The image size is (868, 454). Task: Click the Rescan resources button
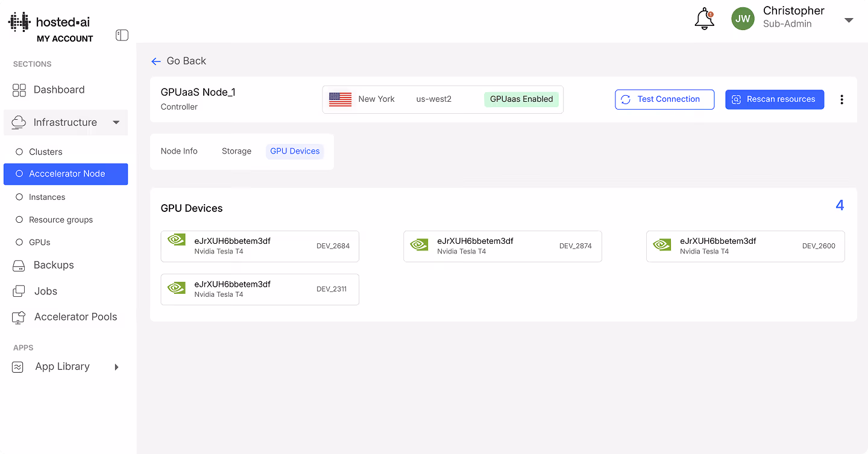[x=775, y=99]
